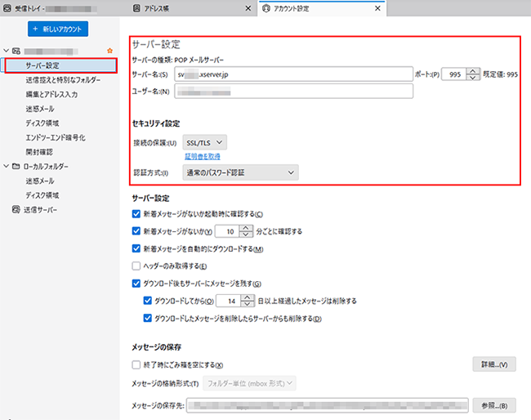
Task: Select 送信サーバー in the sidebar
Action: click(x=40, y=210)
